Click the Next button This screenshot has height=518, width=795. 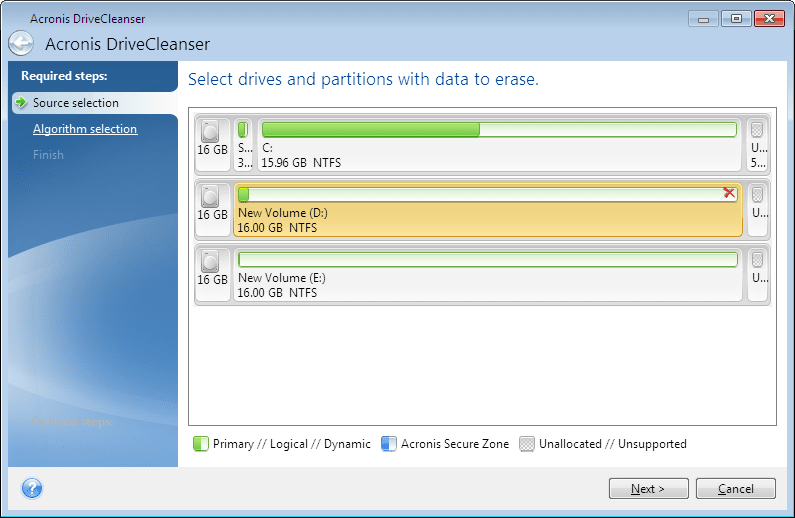(649, 489)
